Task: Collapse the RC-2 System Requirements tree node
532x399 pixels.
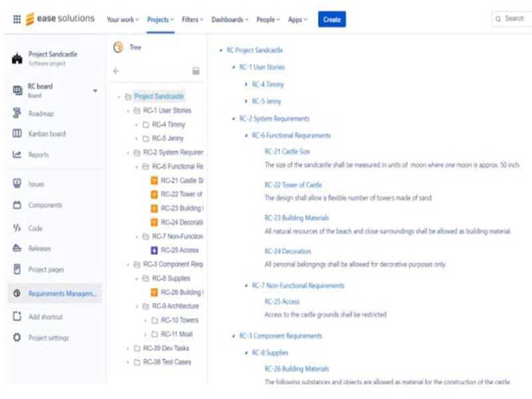Action: 128,152
